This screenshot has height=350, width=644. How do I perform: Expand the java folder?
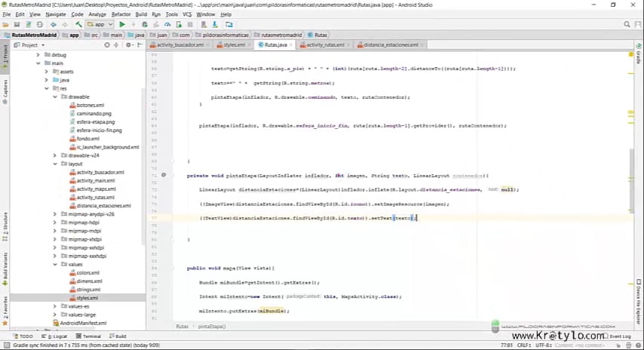pyautogui.click(x=47, y=80)
